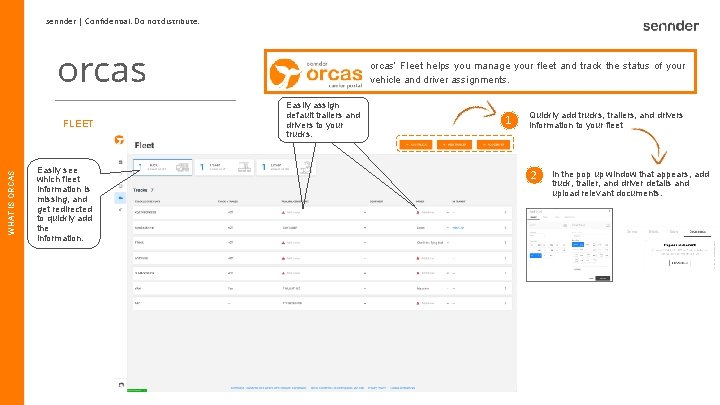Screen dimensions: 720x405
Task: Open the Privacy Policy footer link
Action: point(377,388)
